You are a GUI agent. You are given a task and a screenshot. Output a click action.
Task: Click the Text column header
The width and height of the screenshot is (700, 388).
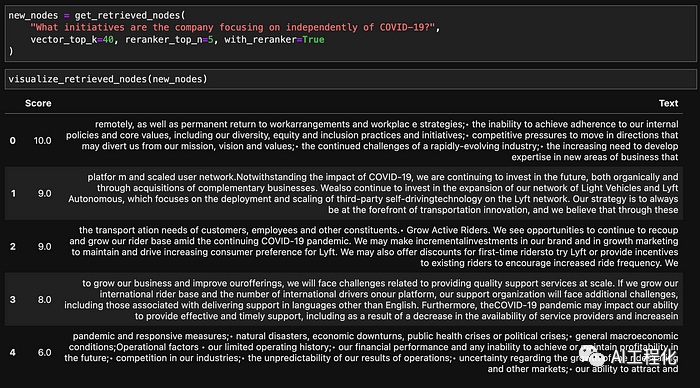(668, 103)
